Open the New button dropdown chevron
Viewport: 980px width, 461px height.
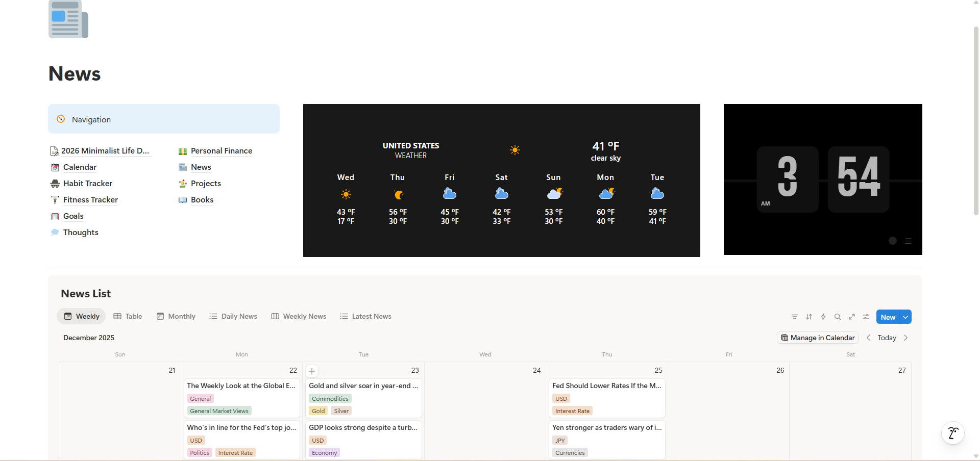pos(905,317)
